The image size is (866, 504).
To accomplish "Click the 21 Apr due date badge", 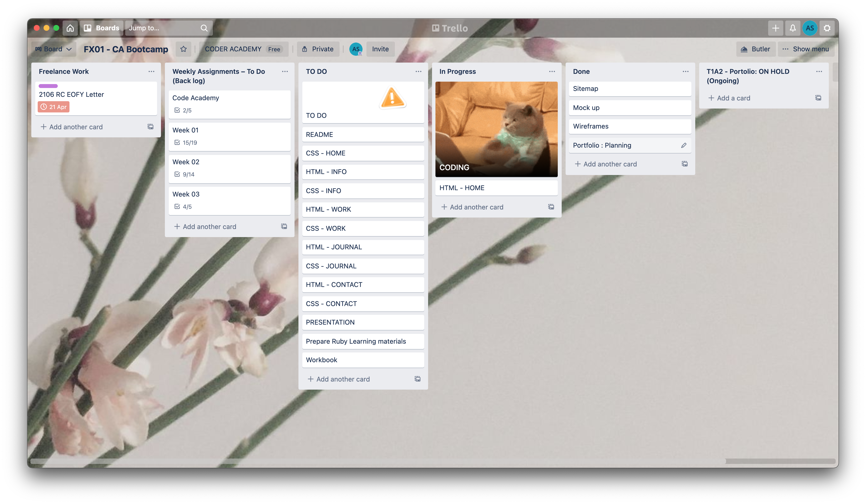I will pyautogui.click(x=54, y=107).
